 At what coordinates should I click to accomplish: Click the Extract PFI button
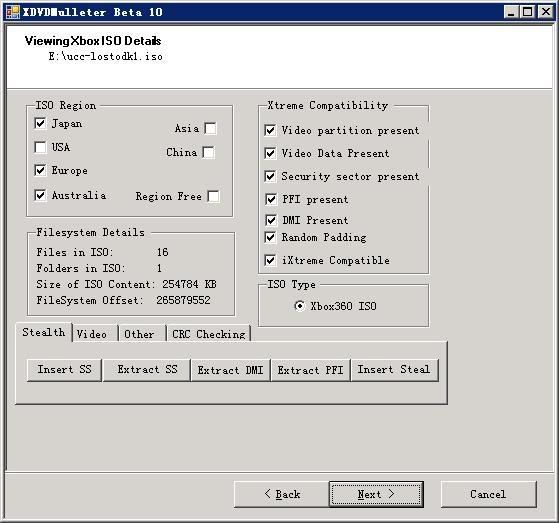click(311, 370)
